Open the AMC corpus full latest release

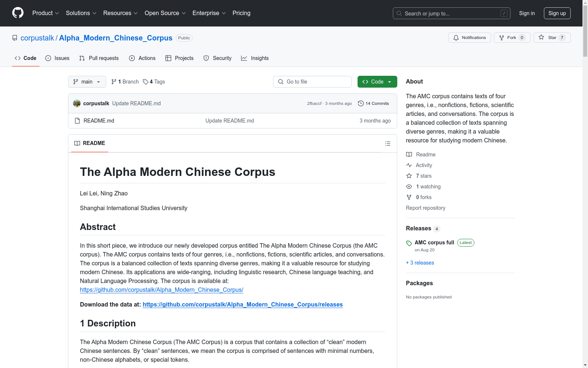pyautogui.click(x=434, y=243)
